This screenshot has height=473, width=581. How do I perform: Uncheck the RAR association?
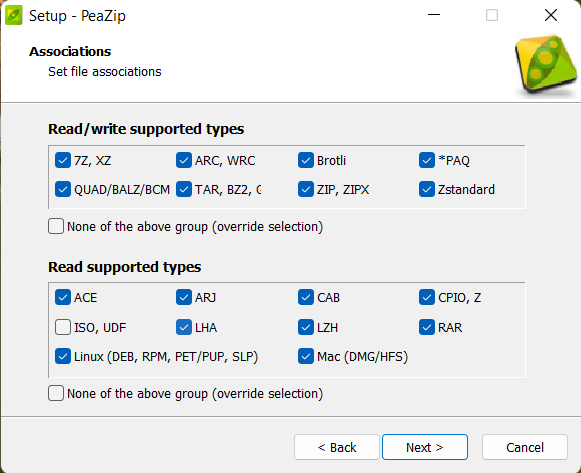tap(427, 327)
